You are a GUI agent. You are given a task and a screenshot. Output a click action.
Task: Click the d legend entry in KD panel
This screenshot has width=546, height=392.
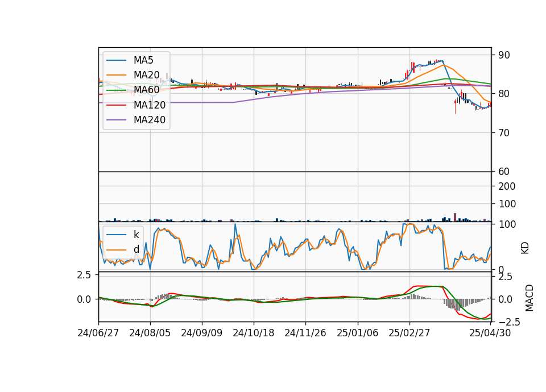(x=136, y=249)
